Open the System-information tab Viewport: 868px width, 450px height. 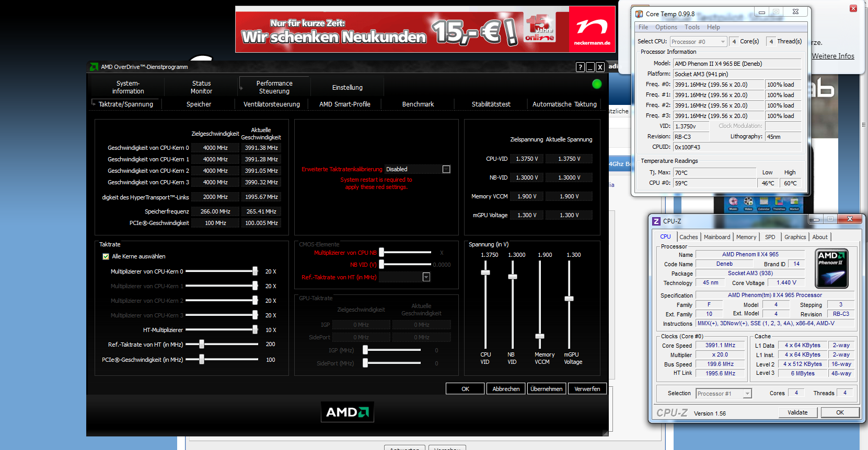[x=128, y=87]
